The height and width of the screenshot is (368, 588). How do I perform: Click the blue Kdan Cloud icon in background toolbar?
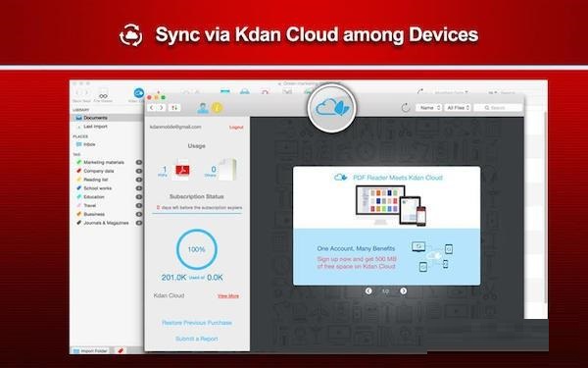tap(139, 92)
